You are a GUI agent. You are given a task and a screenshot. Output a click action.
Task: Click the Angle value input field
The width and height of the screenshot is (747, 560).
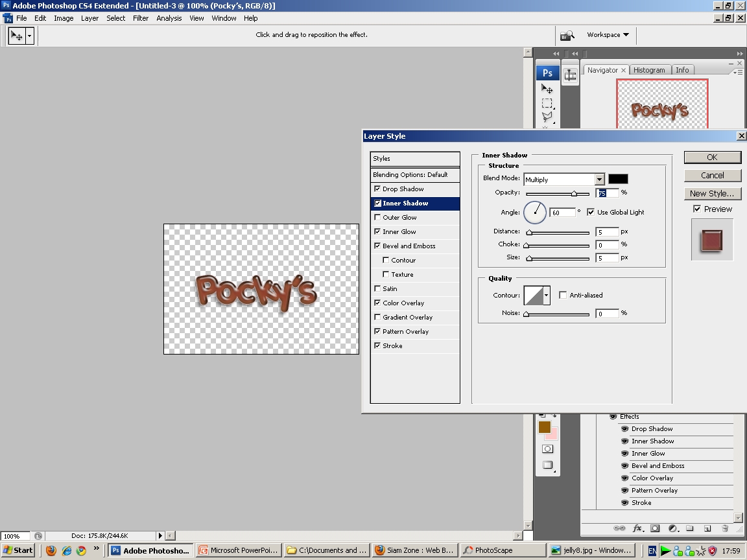(562, 213)
